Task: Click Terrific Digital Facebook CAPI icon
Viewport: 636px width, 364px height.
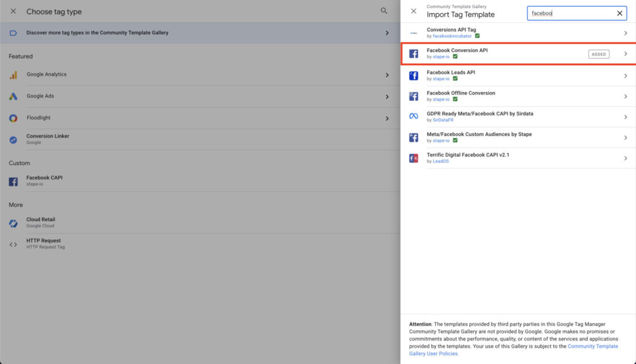Action: 414,158
